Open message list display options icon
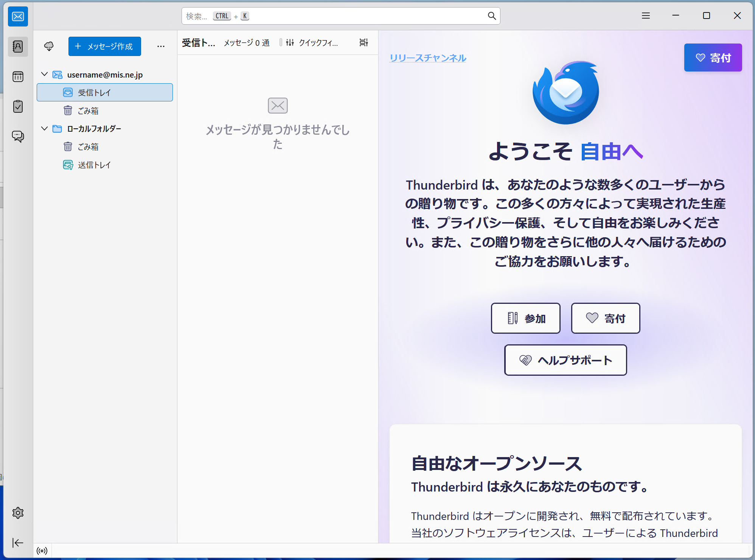 pyautogui.click(x=364, y=42)
